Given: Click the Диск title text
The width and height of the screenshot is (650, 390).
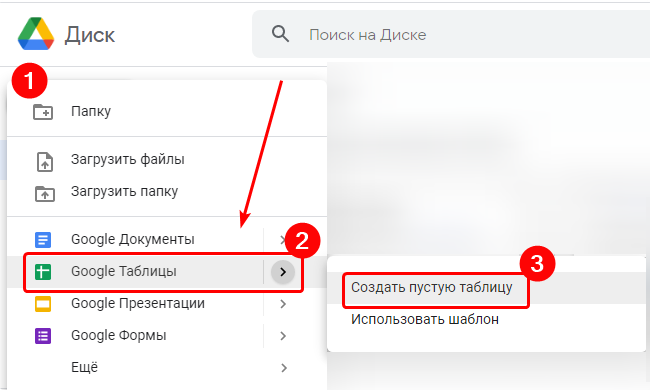Looking at the screenshot, I should pyautogui.click(x=90, y=35).
